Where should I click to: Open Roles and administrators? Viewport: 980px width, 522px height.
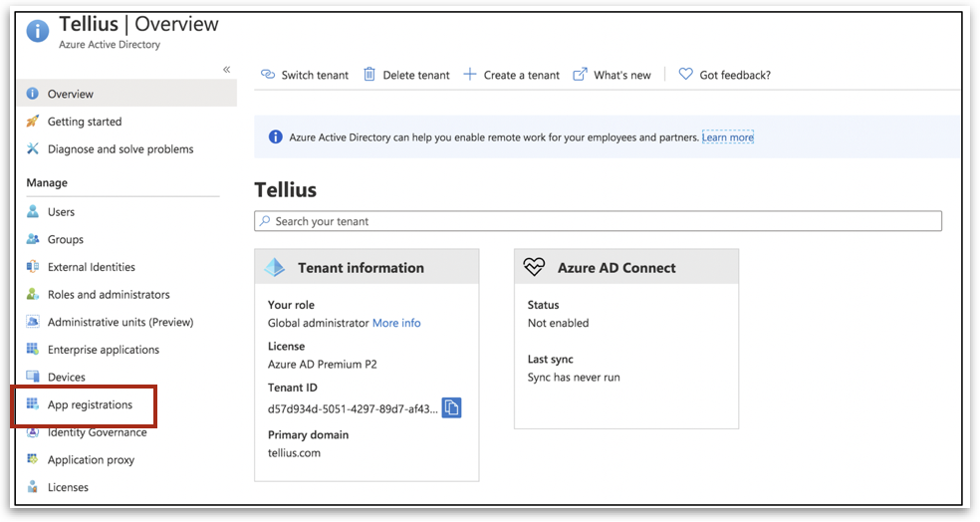tap(109, 295)
